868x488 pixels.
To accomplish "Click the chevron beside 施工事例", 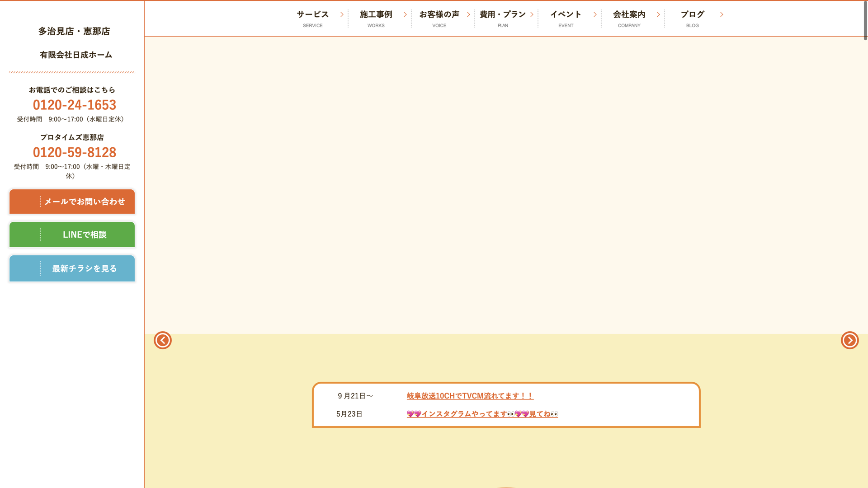I will (405, 14).
